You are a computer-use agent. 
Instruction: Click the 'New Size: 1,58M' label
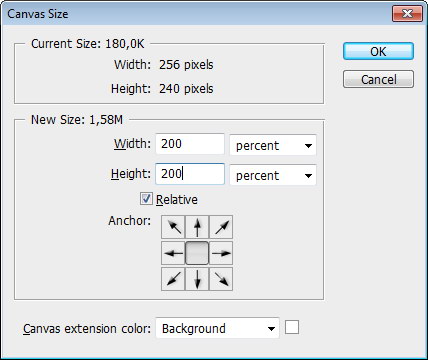(x=77, y=120)
